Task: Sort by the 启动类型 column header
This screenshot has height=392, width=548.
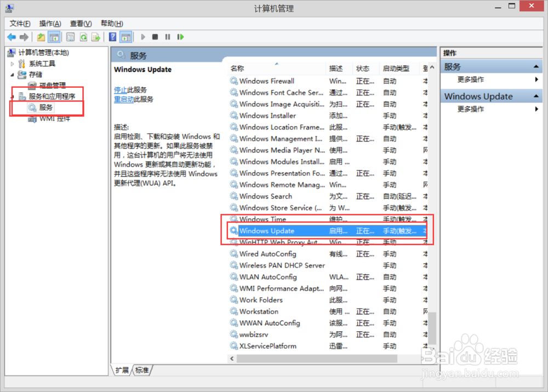Action: click(x=399, y=69)
